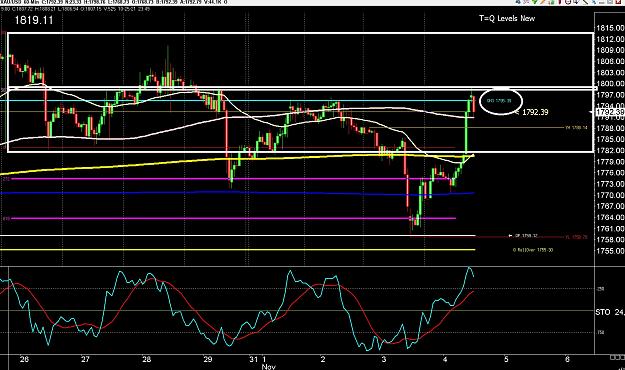This screenshot has width=625, height=370.
Task: Select the 1755.00 price axis label
Action: click(610, 251)
